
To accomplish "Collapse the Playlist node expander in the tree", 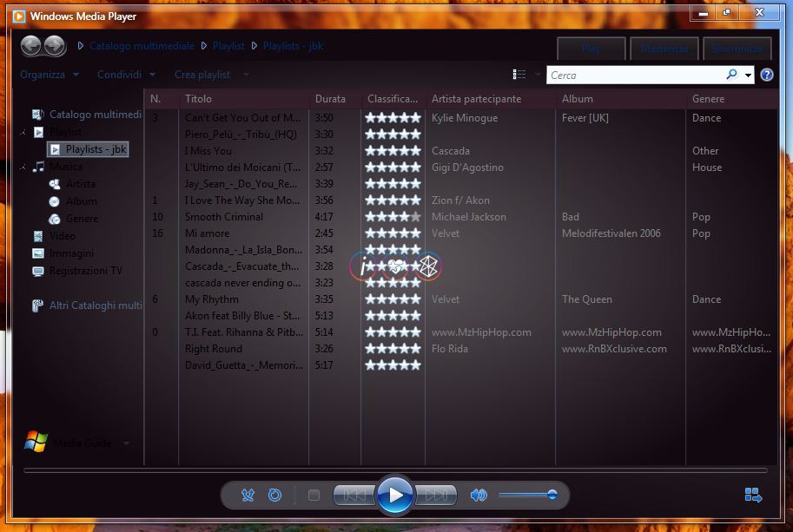I will click(x=23, y=133).
